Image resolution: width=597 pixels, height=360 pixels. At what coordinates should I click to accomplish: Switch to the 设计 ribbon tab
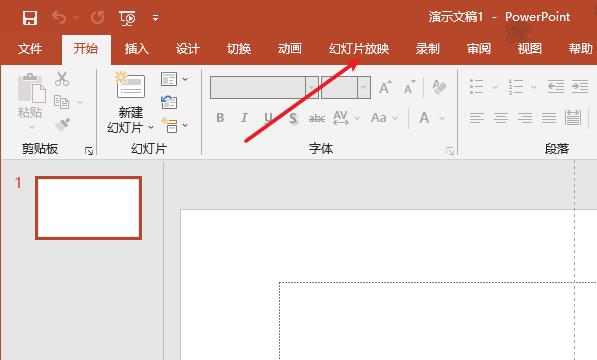point(188,49)
